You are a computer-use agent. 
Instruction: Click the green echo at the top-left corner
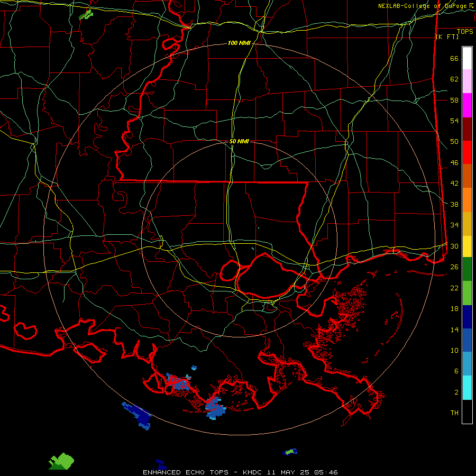click(86, 14)
